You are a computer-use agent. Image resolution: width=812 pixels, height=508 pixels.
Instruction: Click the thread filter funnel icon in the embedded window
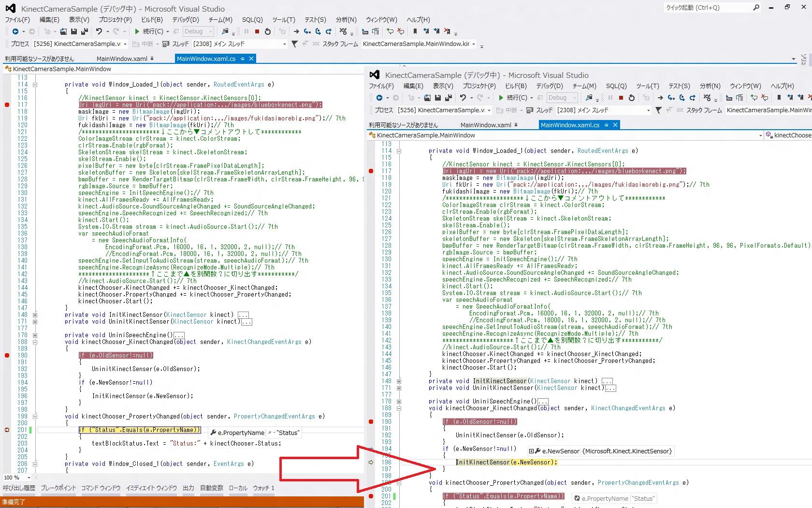click(x=658, y=110)
